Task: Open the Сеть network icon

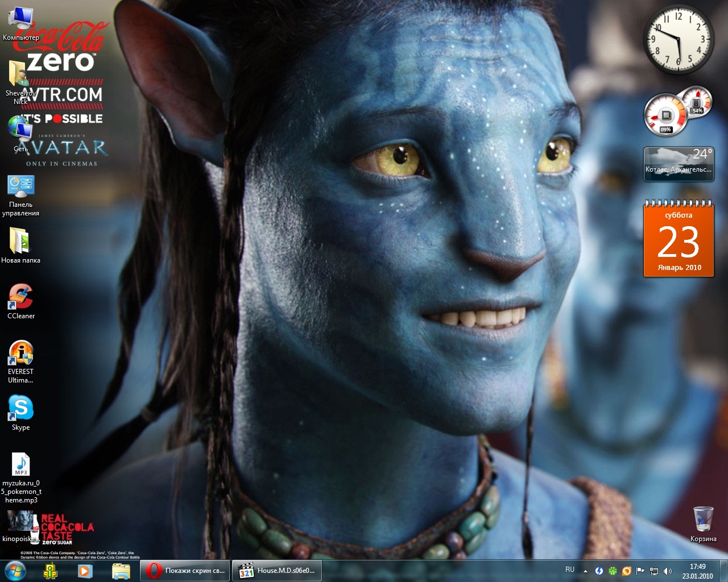Action: (20, 134)
